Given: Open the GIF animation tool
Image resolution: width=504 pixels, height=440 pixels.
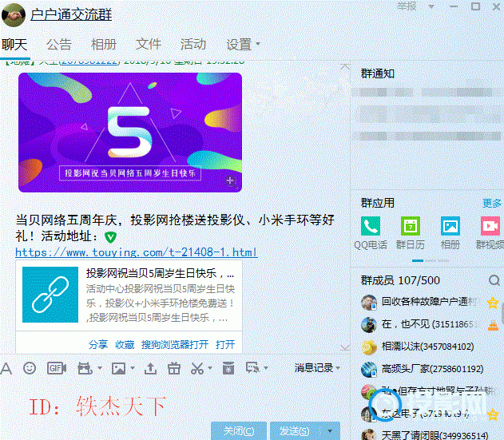Looking at the screenshot, I should point(57,368).
